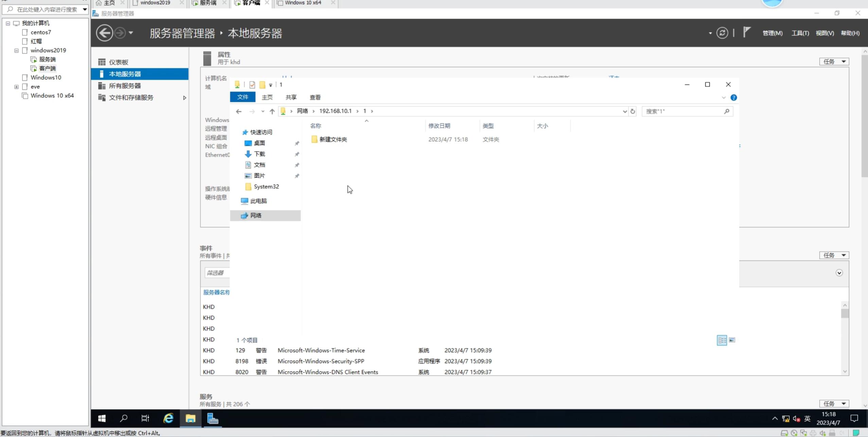868x437 pixels.
Task: Open the Share ribbon tab
Action: (x=291, y=97)
